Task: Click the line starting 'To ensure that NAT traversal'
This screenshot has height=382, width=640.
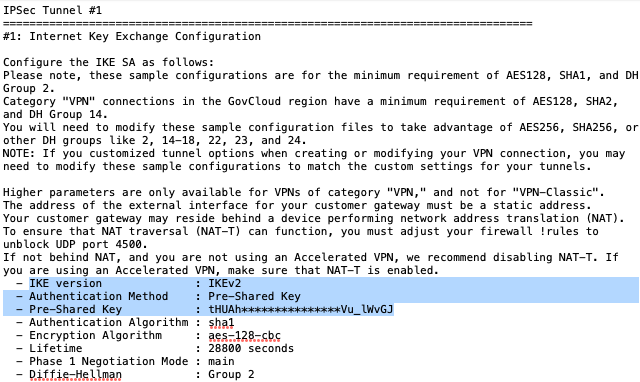Action: pyautogui.click(x=300, y=231)
